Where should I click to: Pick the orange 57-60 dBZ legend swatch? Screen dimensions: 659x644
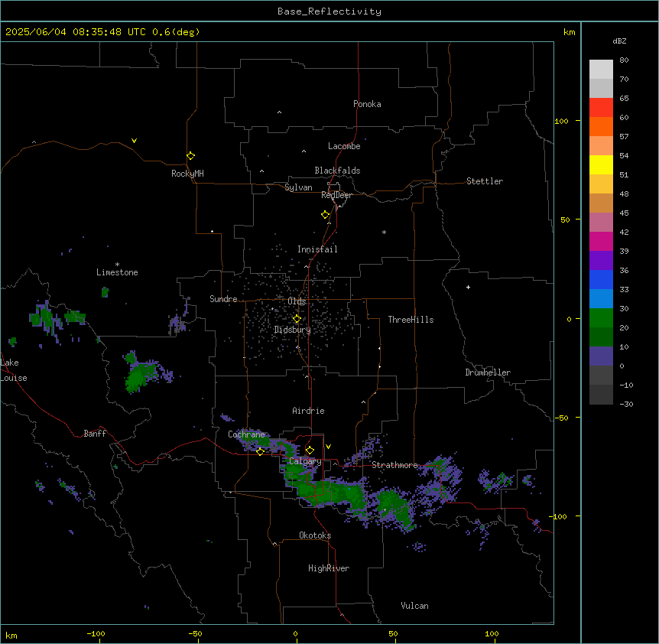(601, 126)
